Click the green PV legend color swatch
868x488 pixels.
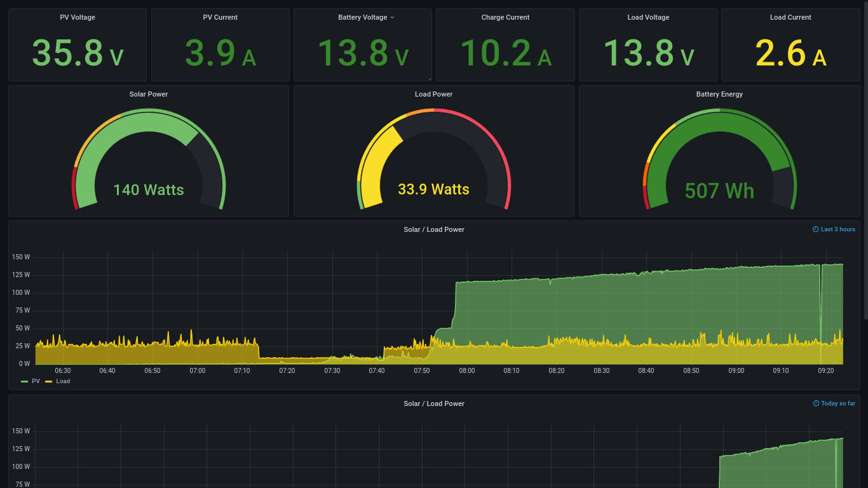25,381
